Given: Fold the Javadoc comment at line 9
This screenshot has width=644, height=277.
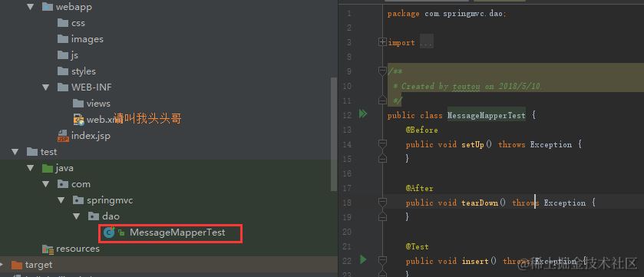Looking at the screenshot, I should pyautogui.click(x=382, y=71).
